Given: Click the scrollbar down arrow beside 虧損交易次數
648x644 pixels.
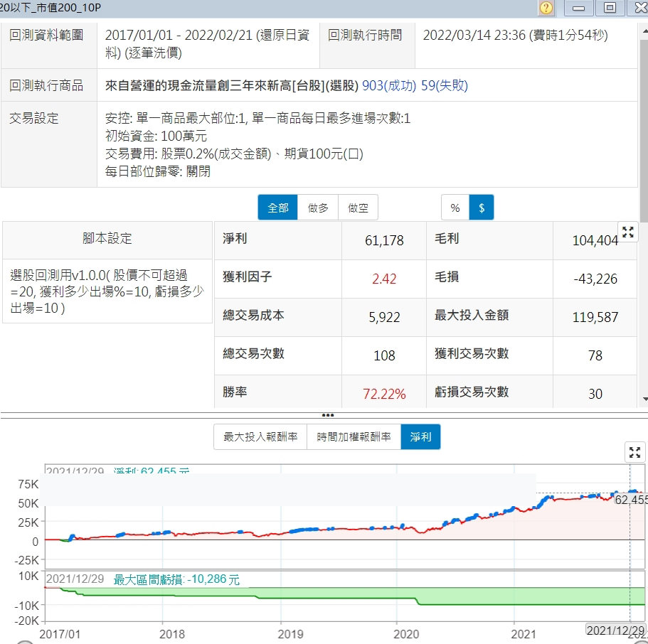Looking at the screenshot, I should pyautogui.click(x=643, y=399).
